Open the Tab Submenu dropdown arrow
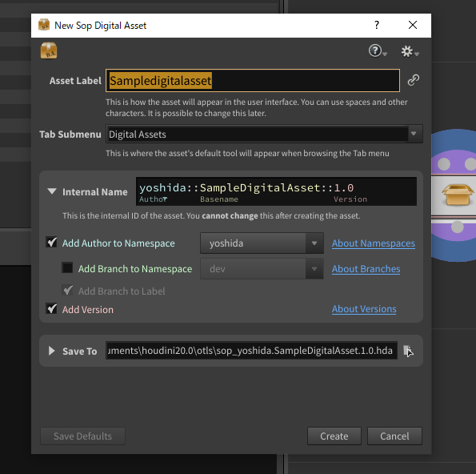The image size is (476, 474). point(414,134)
